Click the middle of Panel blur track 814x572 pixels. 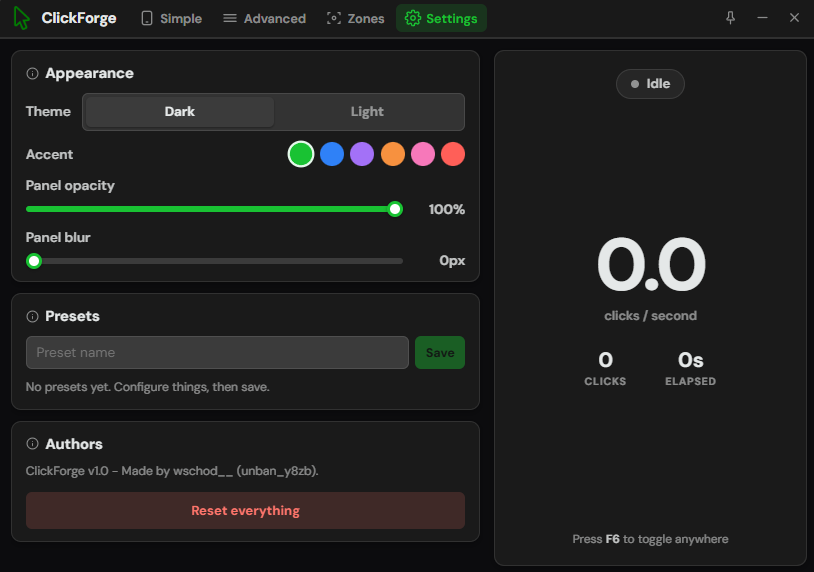[214, 261]
